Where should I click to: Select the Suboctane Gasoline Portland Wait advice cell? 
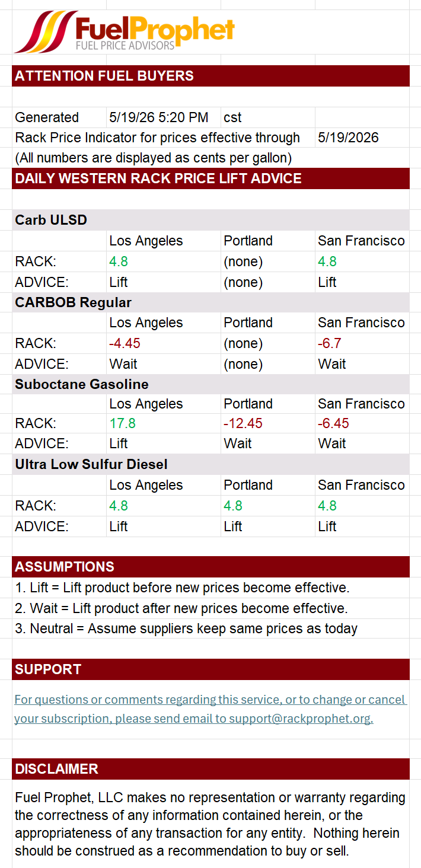[x=267, y=443]
